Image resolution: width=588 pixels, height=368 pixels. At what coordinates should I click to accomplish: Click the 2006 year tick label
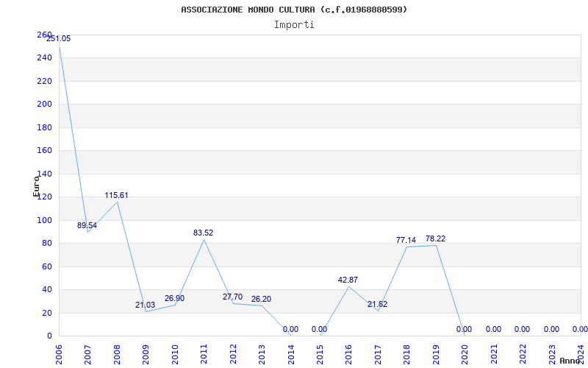pos(59,355)
